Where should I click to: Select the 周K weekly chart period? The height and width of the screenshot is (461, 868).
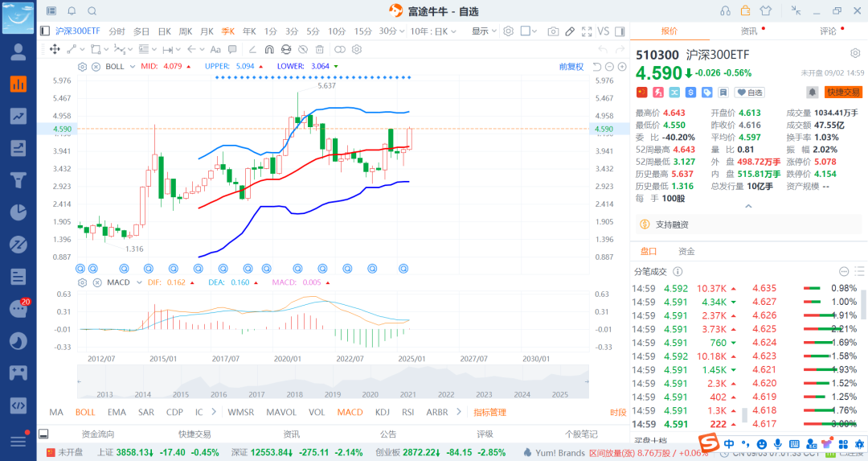185,31
